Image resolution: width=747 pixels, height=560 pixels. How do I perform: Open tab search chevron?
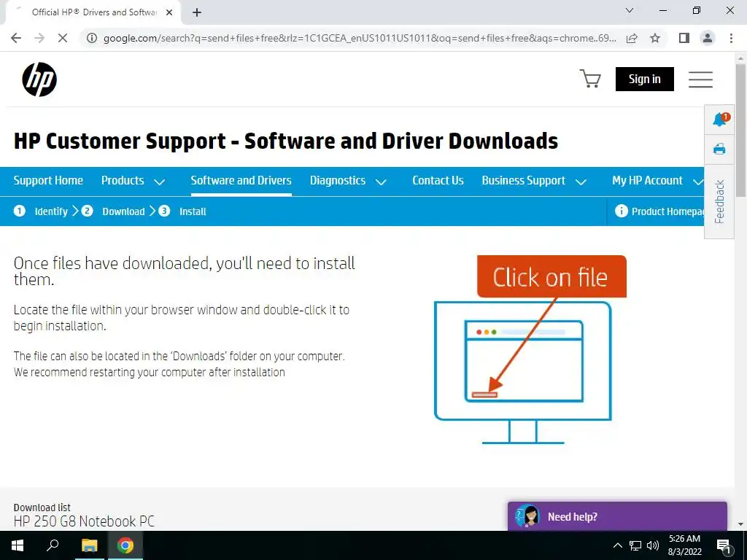[x=630, y=10]
